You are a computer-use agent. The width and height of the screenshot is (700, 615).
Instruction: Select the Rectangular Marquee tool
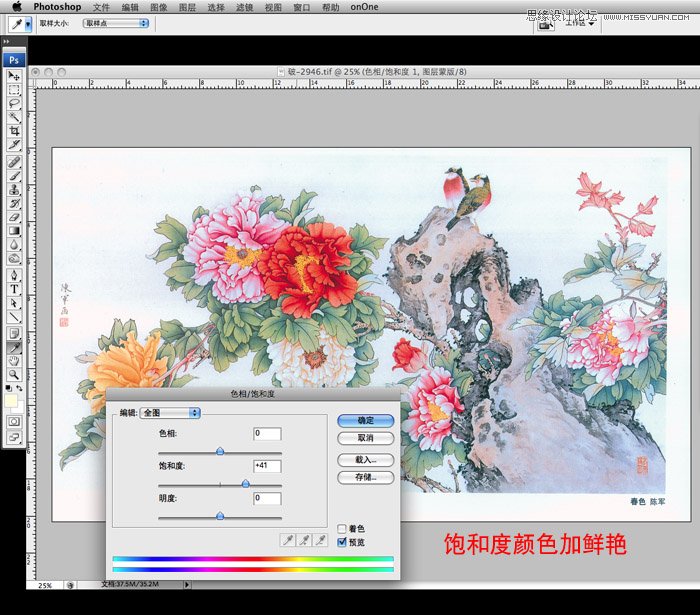[14, 90]
